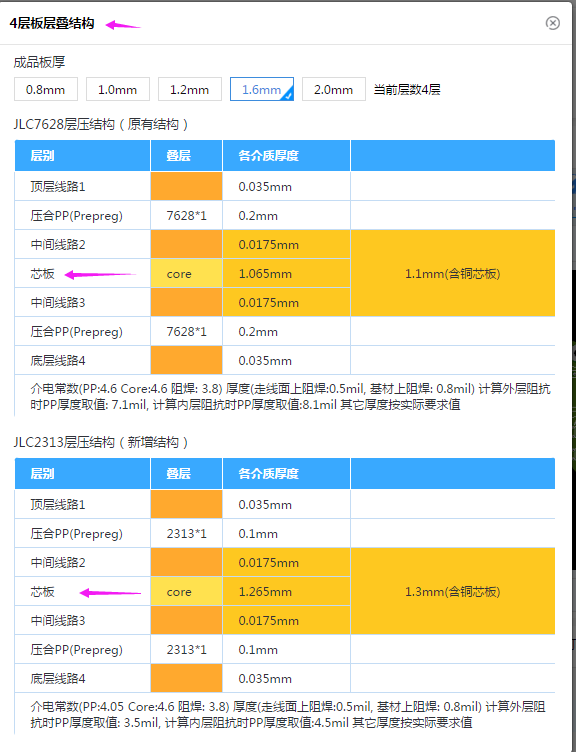Click 层别 header in the JLC7628 table
This screenshot has width=576, height=752.
[42, 155]
